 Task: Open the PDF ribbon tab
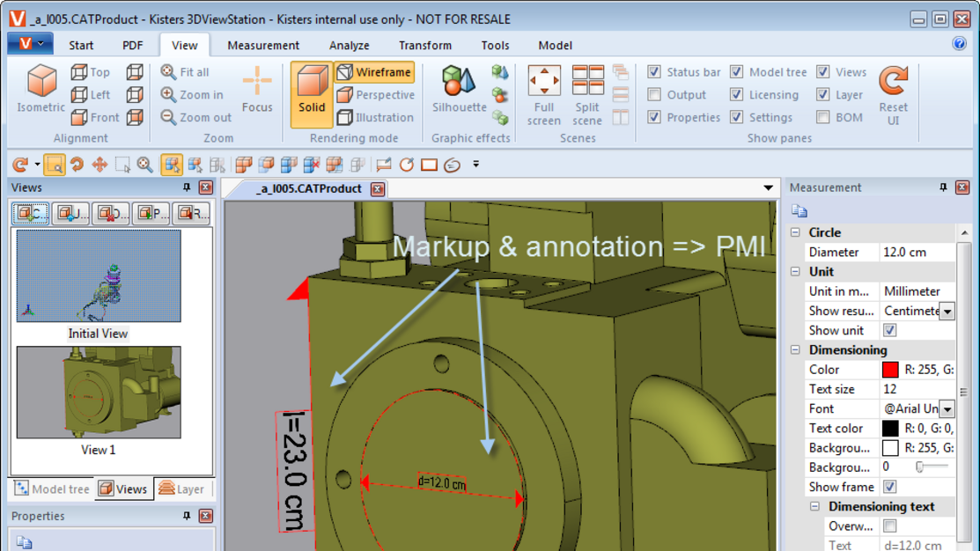(132, 45)
